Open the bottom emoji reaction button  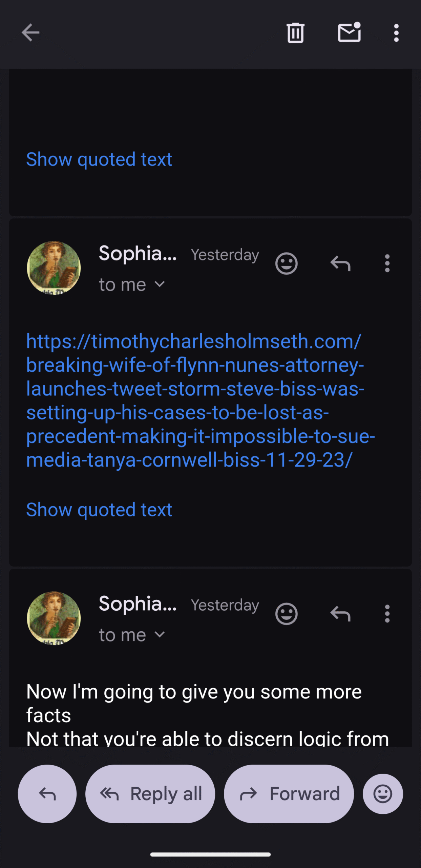pos(383,794)
